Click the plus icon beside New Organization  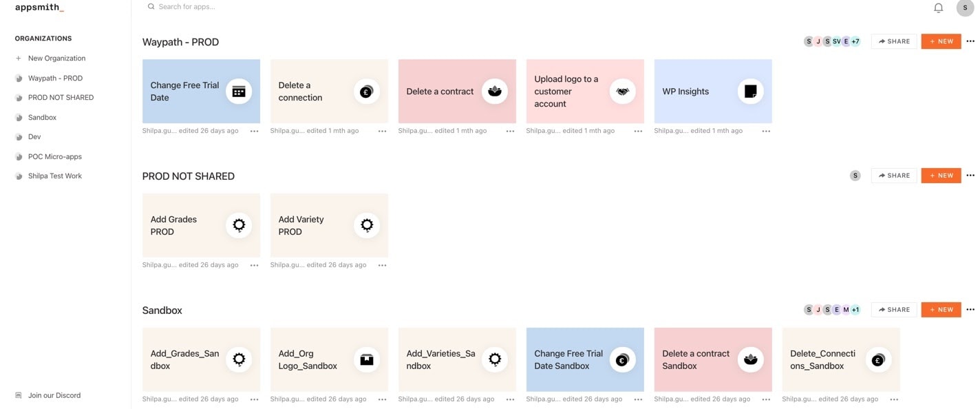tap(19, 59)
